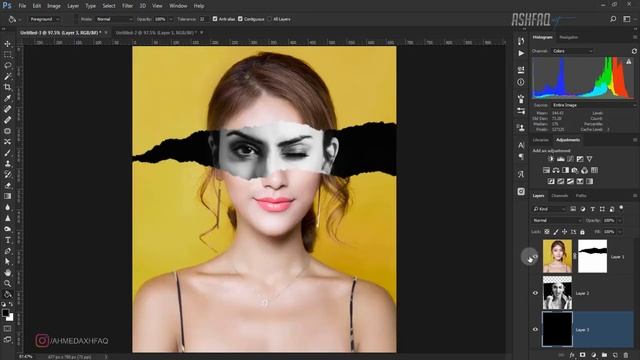The width and height of the screenshot is (640, 360).
Task: Select the Layer 2 row
Action: pyautogui.click(x=583, y=293)
